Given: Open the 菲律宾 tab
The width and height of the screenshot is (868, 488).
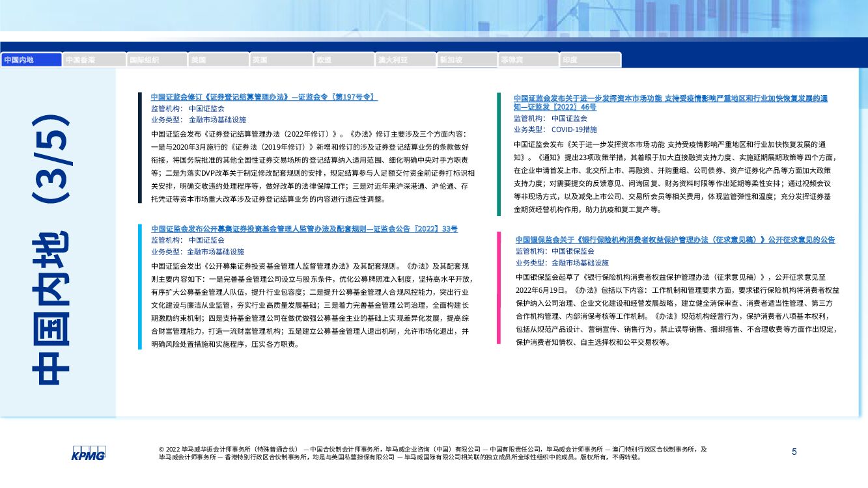Looking at the screenshot, I should tap(529, 59).
